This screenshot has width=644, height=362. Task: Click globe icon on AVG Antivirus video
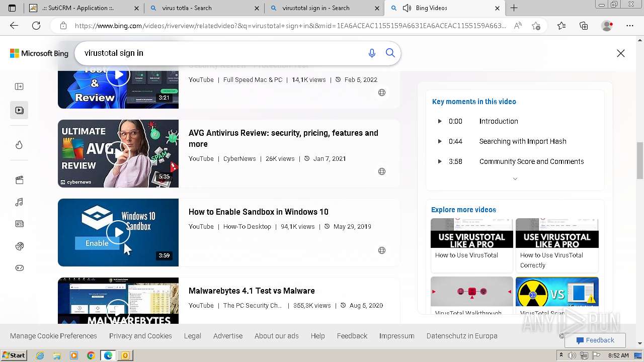click(x=382, y=171)
